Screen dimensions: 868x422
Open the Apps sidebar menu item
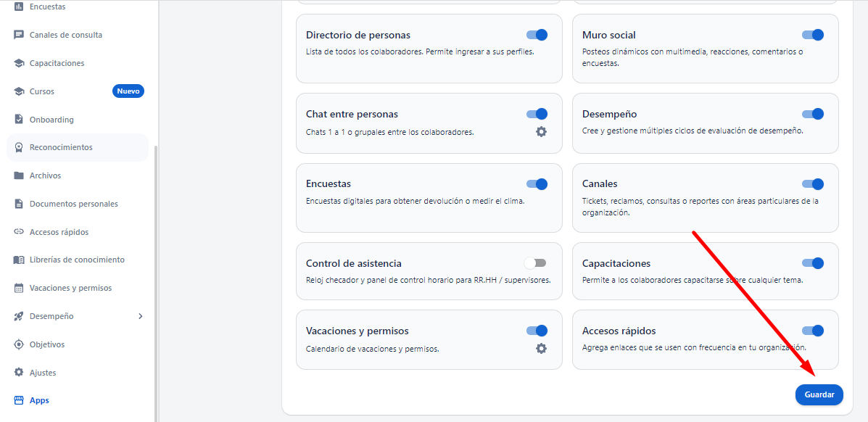click(x=39, y=400)
